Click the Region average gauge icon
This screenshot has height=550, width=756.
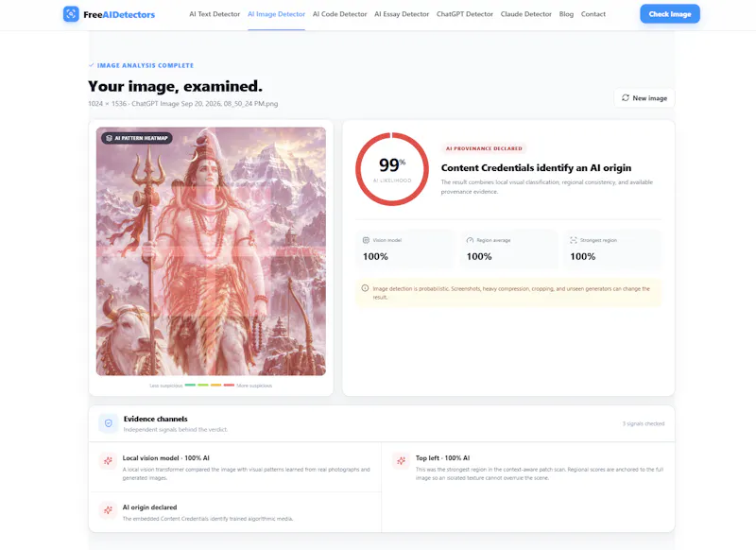pos(470,240)
